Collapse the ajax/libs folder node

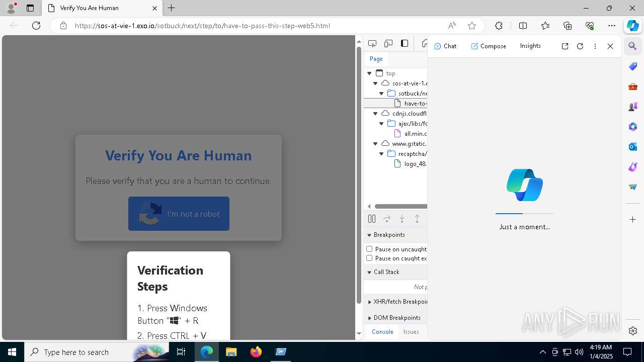[x=381, y=124]
